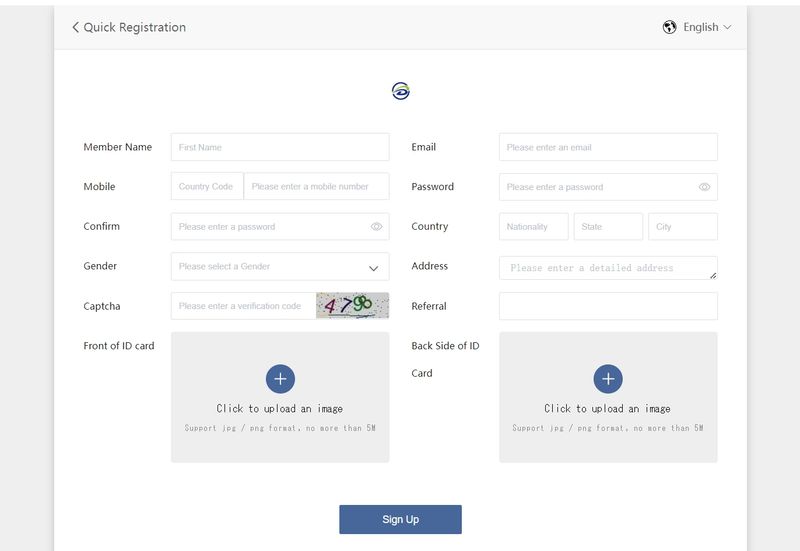Toggle visibility eye in Confirm password field
Screen dimensions: 800x551
[x=376, y=227]
